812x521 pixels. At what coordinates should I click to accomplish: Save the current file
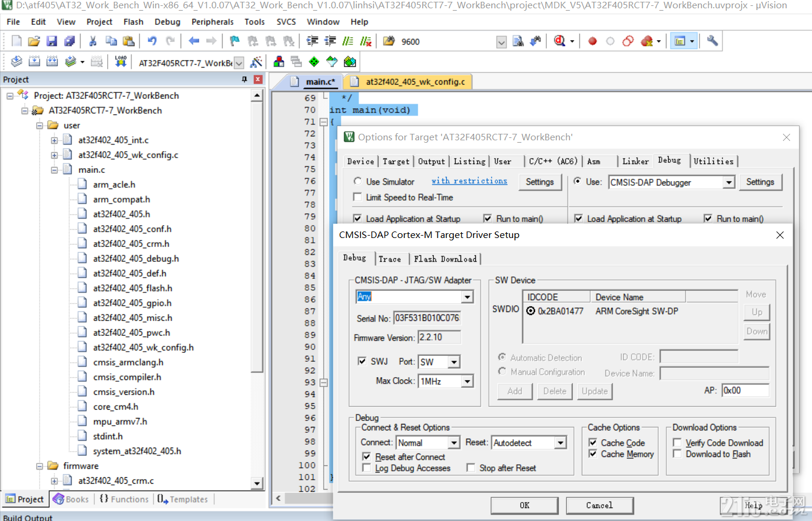point(51,41)
